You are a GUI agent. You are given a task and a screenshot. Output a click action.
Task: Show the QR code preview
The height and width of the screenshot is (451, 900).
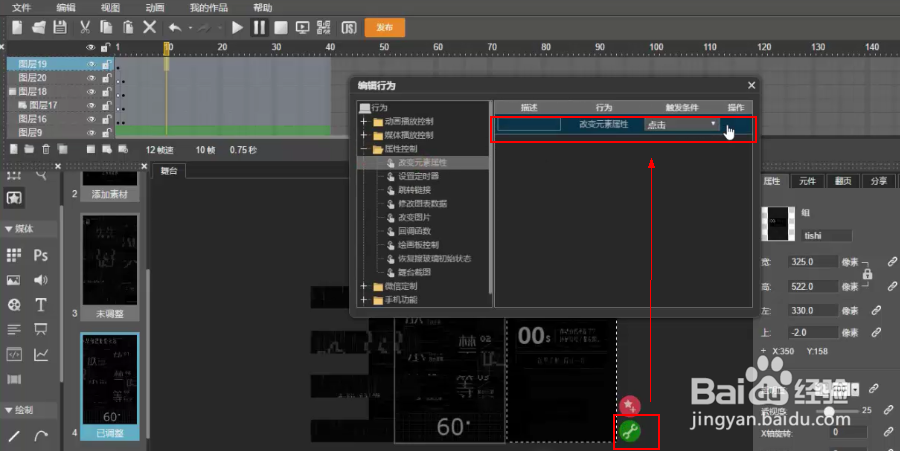[x=324, y=27]
